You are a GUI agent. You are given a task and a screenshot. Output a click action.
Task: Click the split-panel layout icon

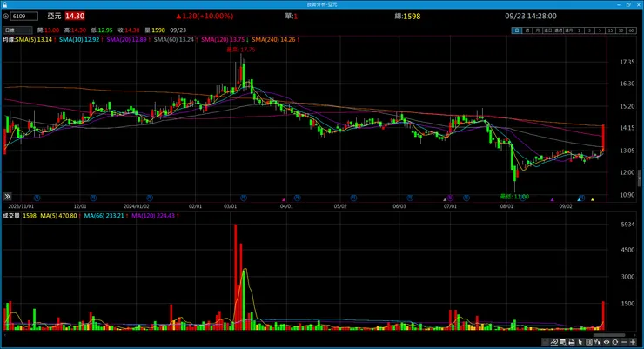(x=589, y=342)
